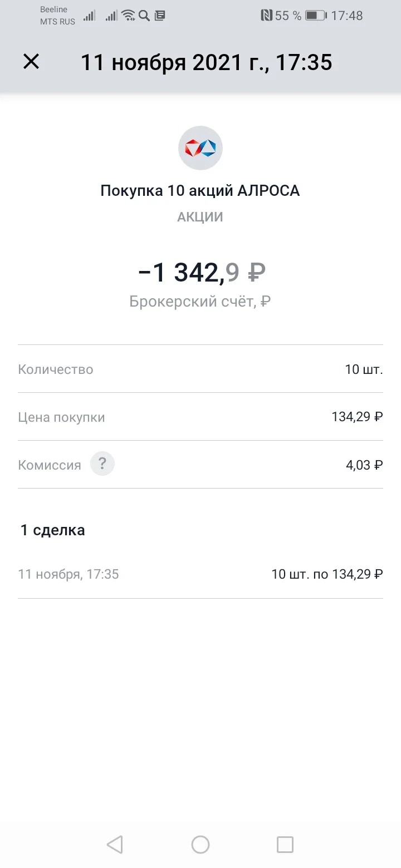
Task: Tap the Android back navigation button
Action: (x=115, y=845)
